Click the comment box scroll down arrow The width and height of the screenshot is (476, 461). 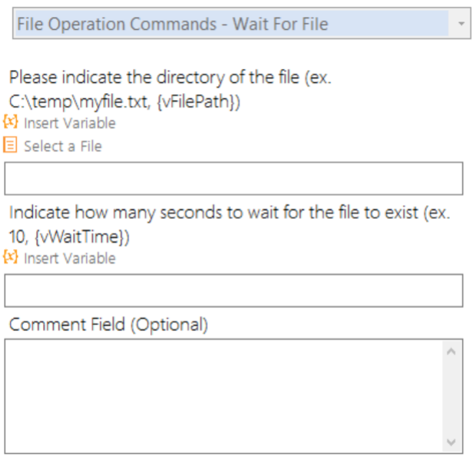tap(451, 442)
